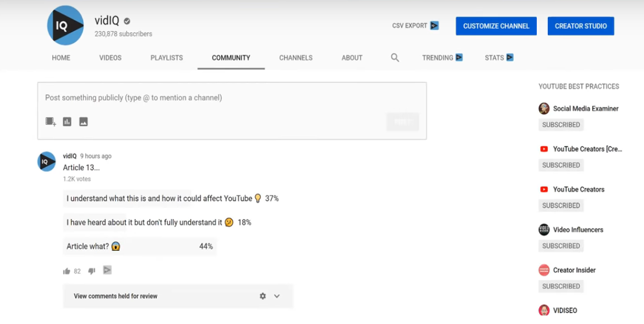Click vidIQ avatar beside the Article 13 post
The height and width of the screenshot is (324, 644).
pyautogui.click(x=47, y=161)
